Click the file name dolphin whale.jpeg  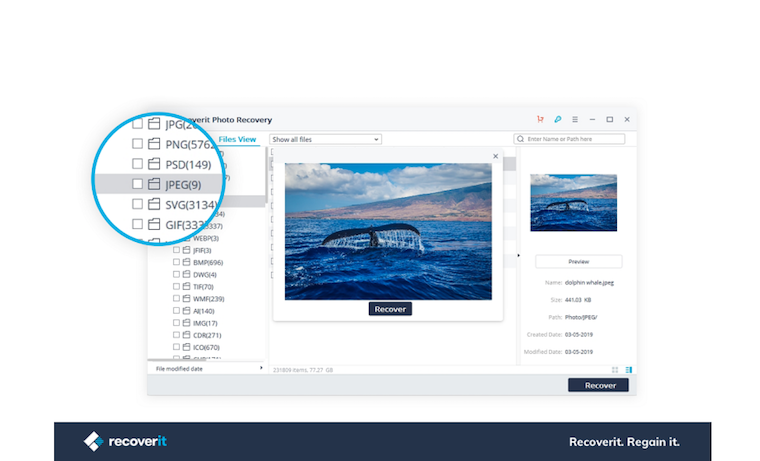tap(589, 283)
